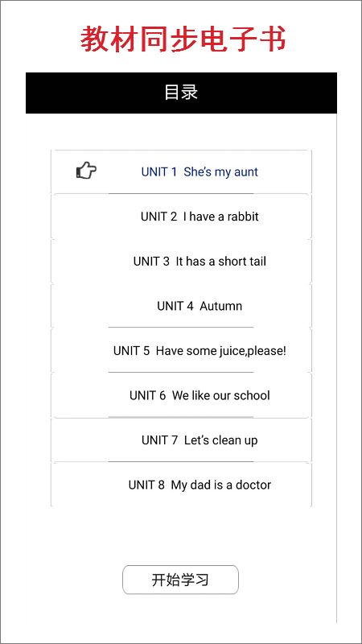Click the 目录 text in the header
Image resolution: width=362 pixels, height=644 pixels.
[181, 93]
